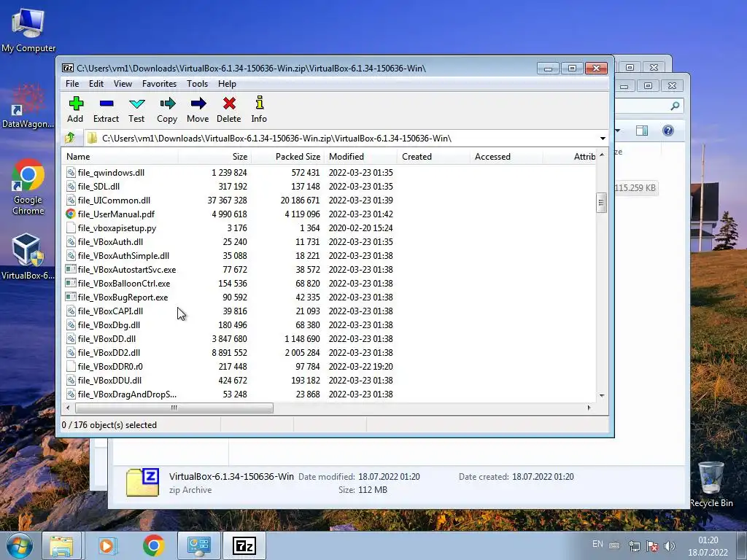Click inside the archive path field
Image resolution: width=747 pixels, height=560 pixels.
pyautogui.click(x=347, y=139)
